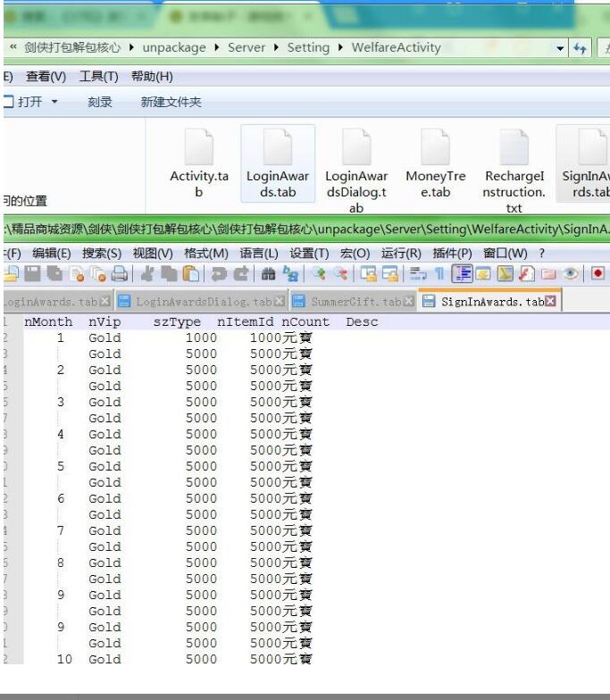This screenshot has height=700, width=610.
Task: Close the SummerGift.tab editor tab
Action: point(408,302)
